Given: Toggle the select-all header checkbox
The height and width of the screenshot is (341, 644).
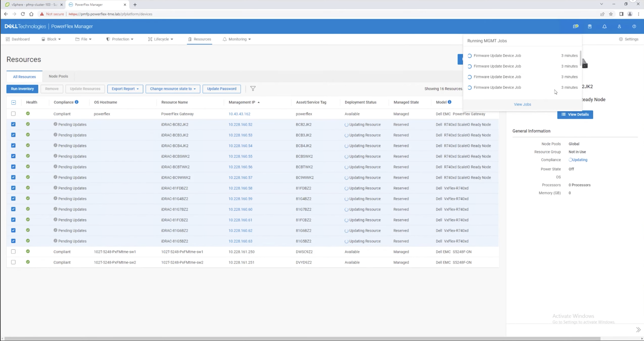Looking at the screenshot, I should tap(13, 102).
